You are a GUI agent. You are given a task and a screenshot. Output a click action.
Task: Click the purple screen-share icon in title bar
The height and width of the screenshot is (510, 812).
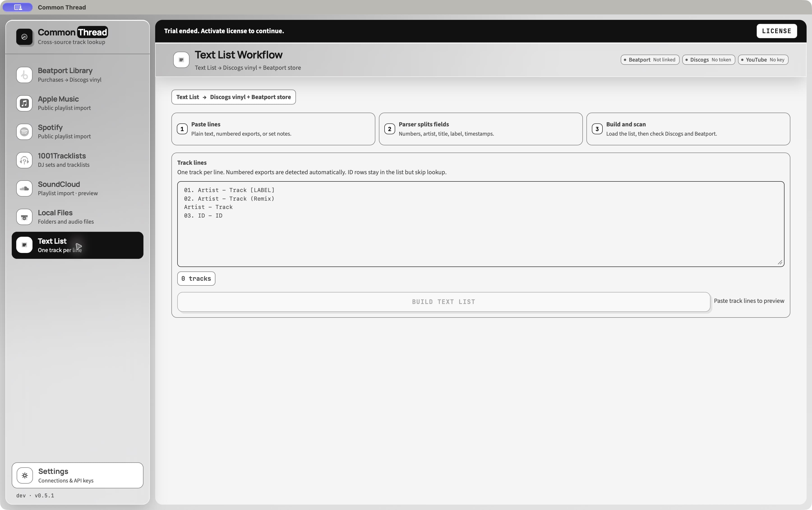[x=18, y=7]
